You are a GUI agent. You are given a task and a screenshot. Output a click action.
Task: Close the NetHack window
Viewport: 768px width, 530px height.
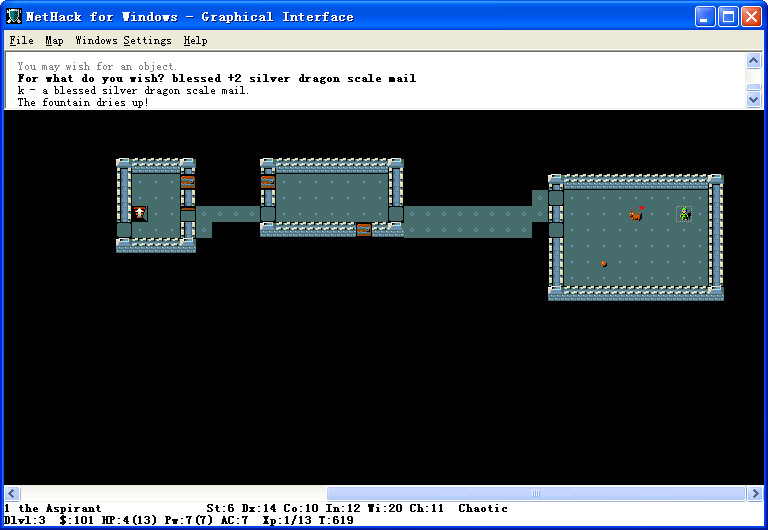click(x=751, y=17)
